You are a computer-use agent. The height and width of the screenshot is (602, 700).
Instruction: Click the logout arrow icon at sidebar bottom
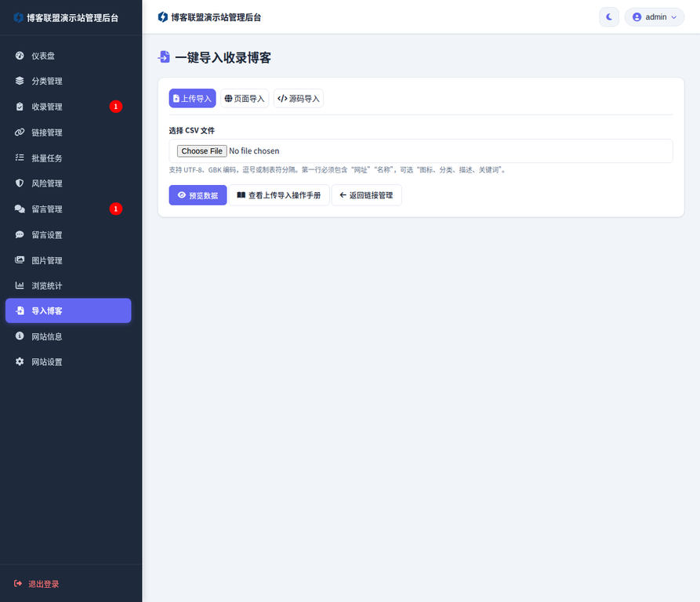(x=18, y=583)
